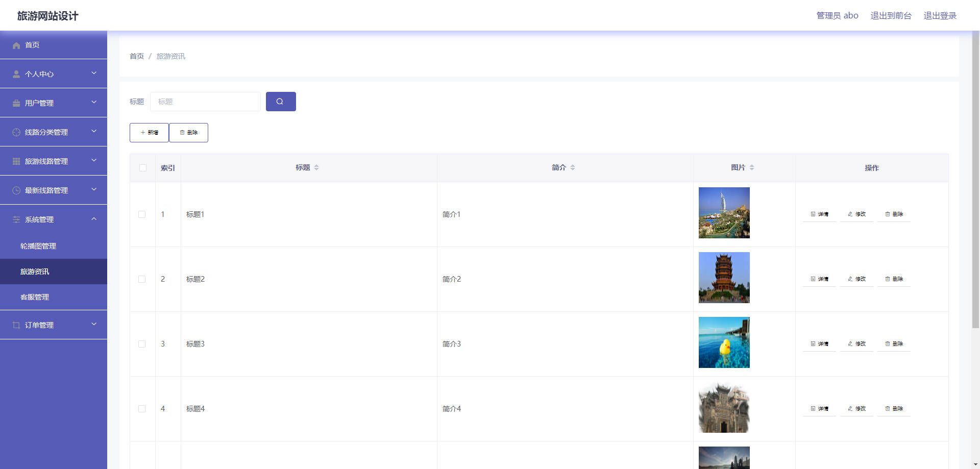The image size is (980, 469).
Task: Click the 新增 button above the table
Action: (x=149, y=133)
